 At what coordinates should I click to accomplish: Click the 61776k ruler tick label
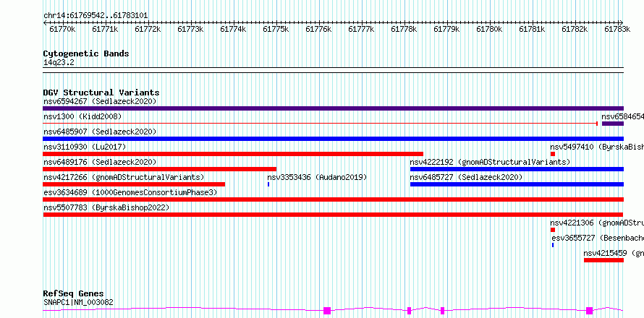pyautogui.click(x=318, y=29)
